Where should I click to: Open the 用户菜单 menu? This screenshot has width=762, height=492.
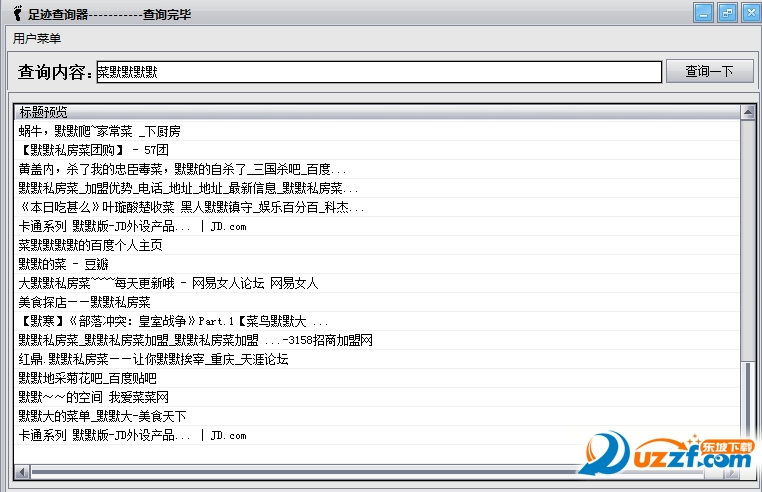pos(37,38)
